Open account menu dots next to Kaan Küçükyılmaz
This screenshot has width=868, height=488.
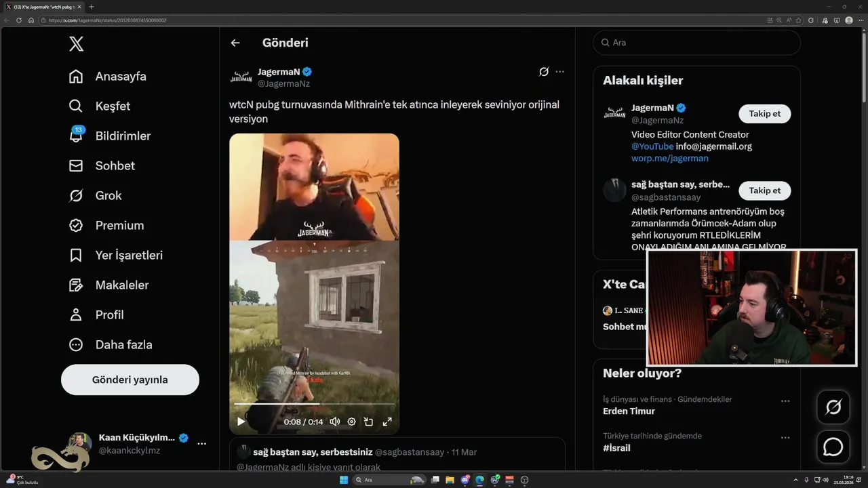(201, 443)
